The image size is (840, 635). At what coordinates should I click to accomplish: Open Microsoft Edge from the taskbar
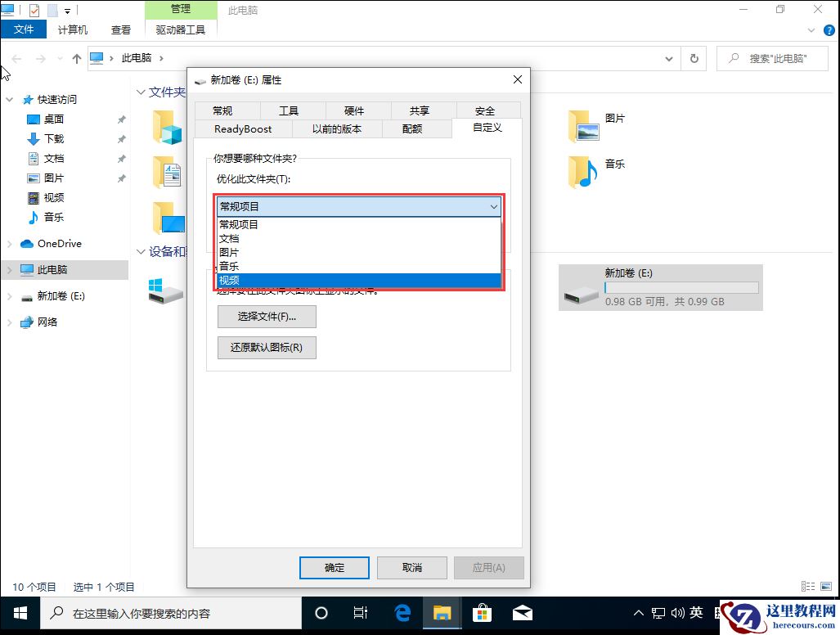click(x=402, y=612)
